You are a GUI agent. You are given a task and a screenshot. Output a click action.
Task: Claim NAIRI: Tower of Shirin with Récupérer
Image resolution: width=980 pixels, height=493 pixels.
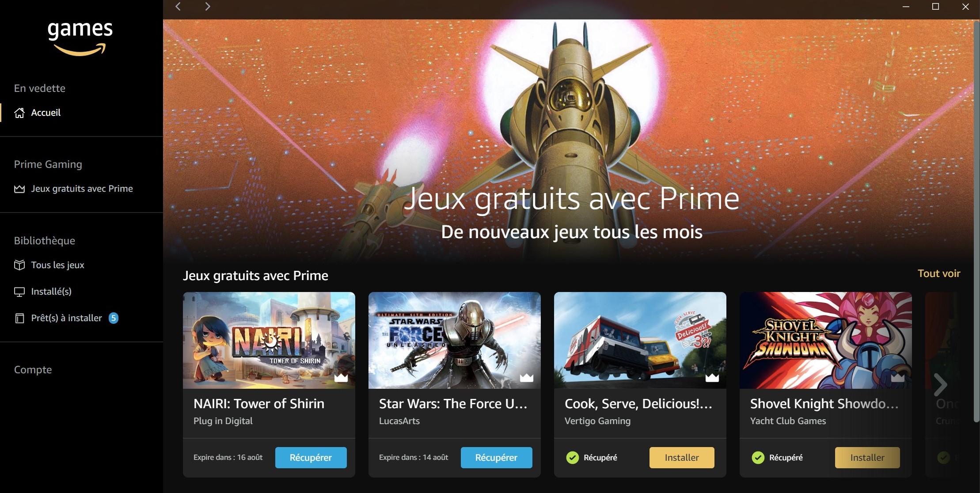click(x=311, y=458)
